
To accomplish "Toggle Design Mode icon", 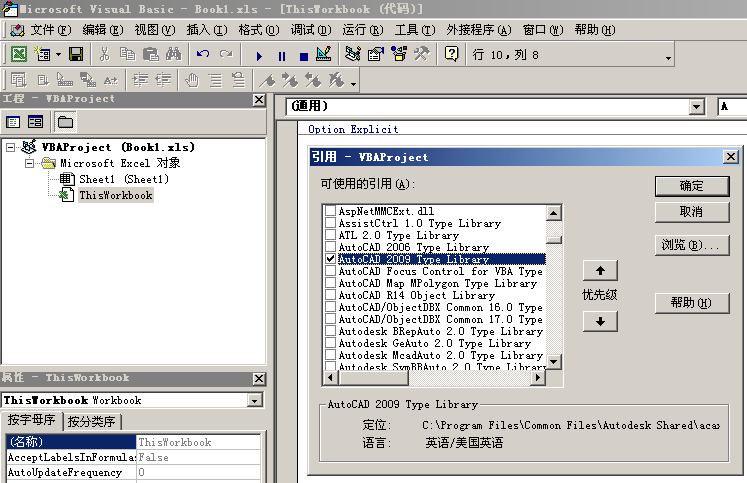I will click(x=323, y=54).
